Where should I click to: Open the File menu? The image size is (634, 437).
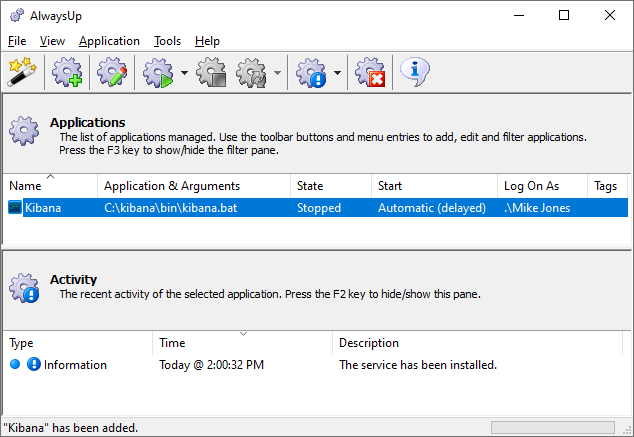click(x=17, y=41)
